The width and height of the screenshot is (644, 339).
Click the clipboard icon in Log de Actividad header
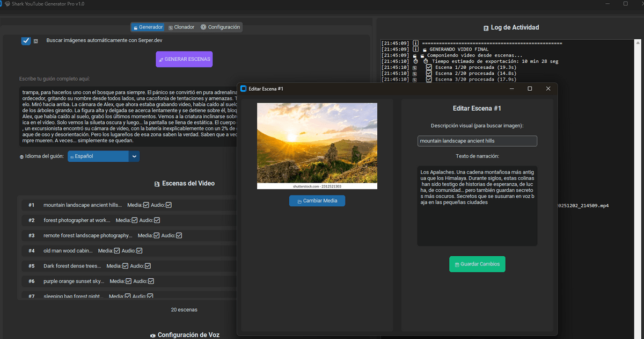(x=486, y=27)
